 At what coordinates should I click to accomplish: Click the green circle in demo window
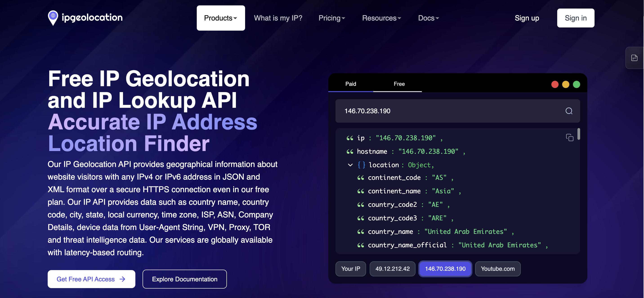click(576, 84)
